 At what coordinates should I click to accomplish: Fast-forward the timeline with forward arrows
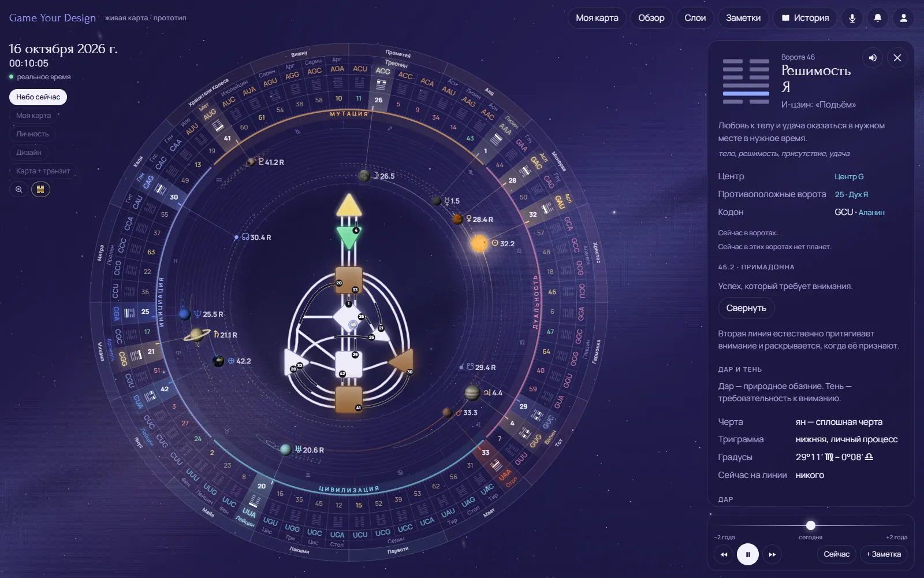tap(772, 554)
